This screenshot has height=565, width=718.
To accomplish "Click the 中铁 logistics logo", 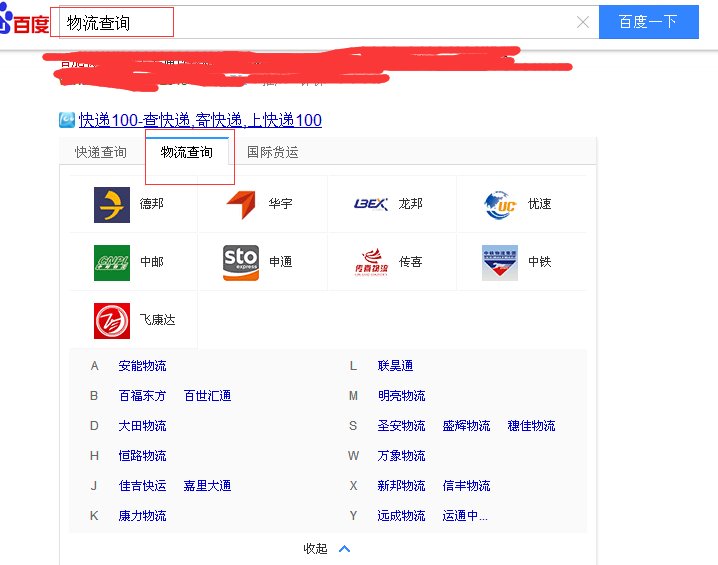I will click(500, 263).
